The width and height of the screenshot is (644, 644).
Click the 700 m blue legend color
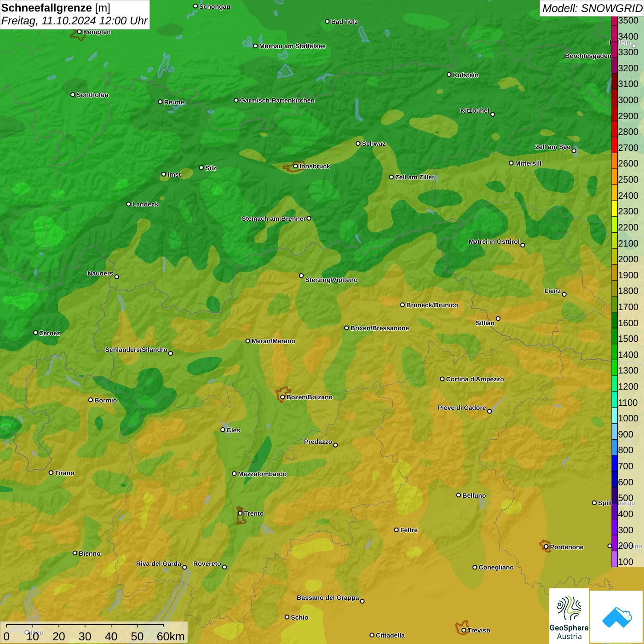click(615, 463)
